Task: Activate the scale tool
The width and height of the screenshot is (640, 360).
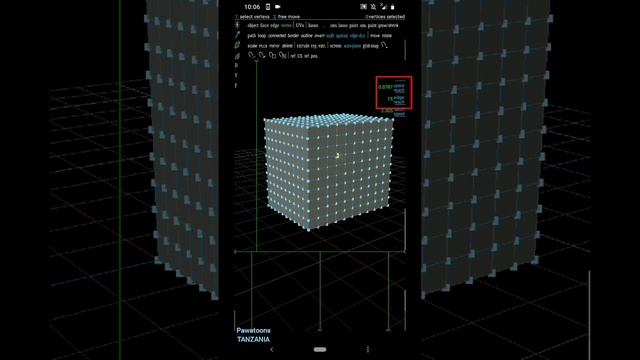Action: tap(252, 46)
